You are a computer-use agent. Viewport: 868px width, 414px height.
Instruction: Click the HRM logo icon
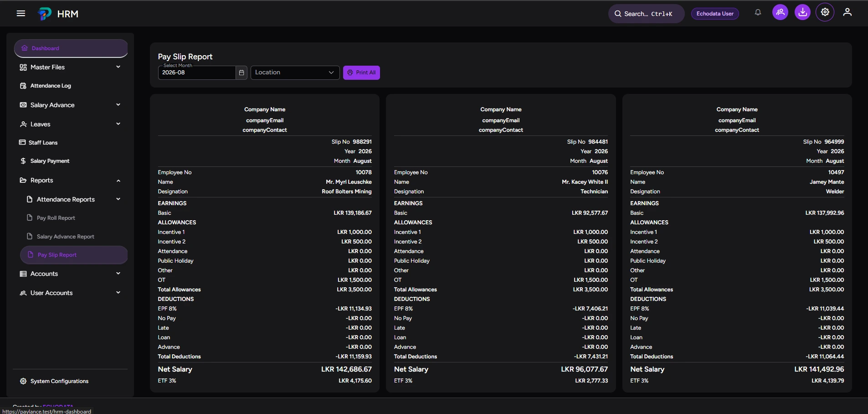point(45,14)
